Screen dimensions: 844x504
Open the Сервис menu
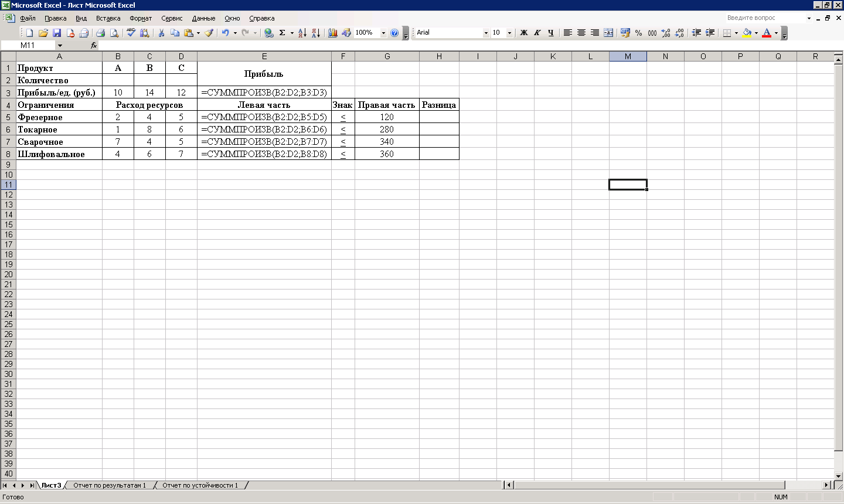(x=172, y=18)
